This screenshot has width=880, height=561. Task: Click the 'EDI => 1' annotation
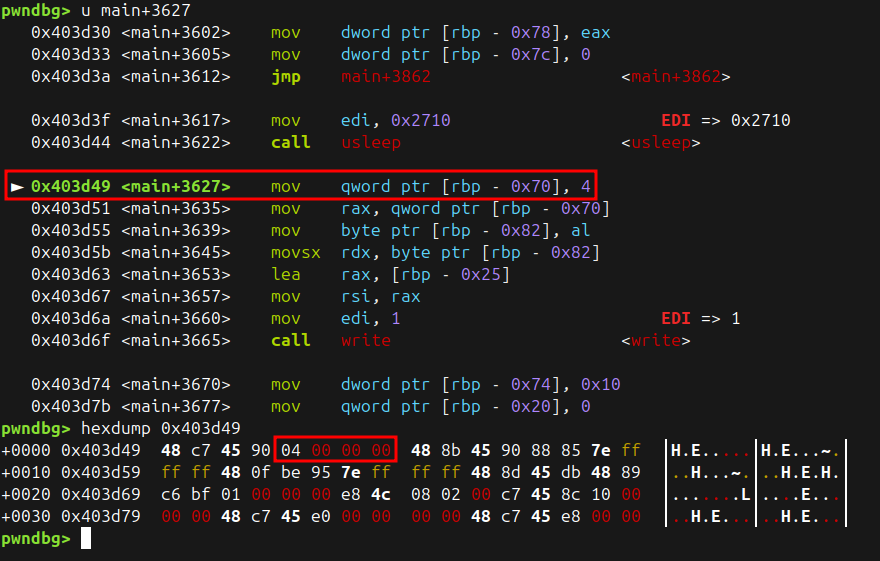tap(700, 318)
